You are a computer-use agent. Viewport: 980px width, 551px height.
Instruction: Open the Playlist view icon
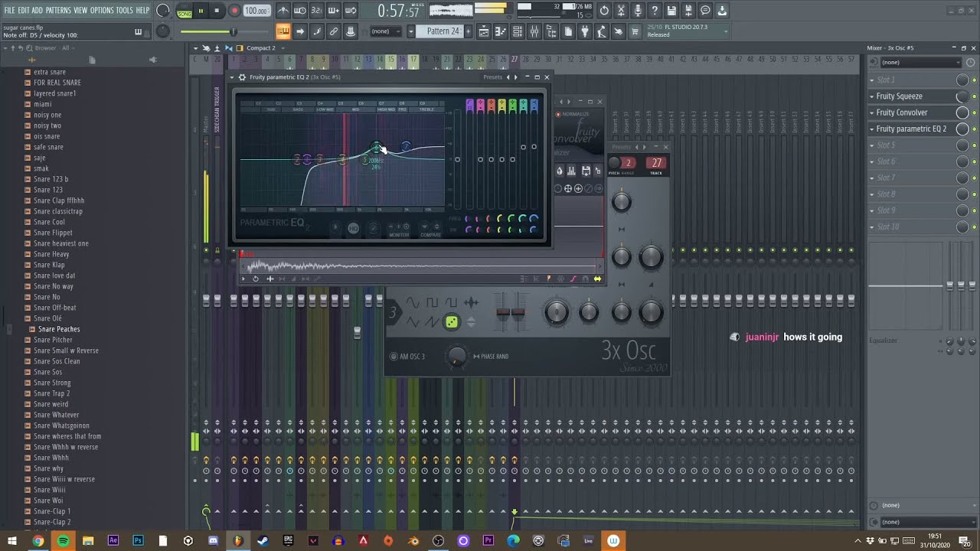[484, 31]
